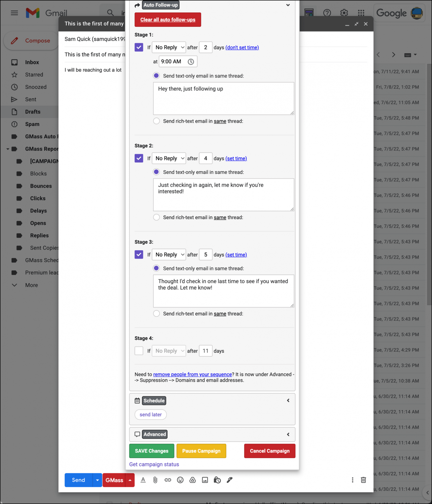This screenshot has width=432, height=504.
Task: Click Clear all auto follow-ups
Action: click(168, 20)
